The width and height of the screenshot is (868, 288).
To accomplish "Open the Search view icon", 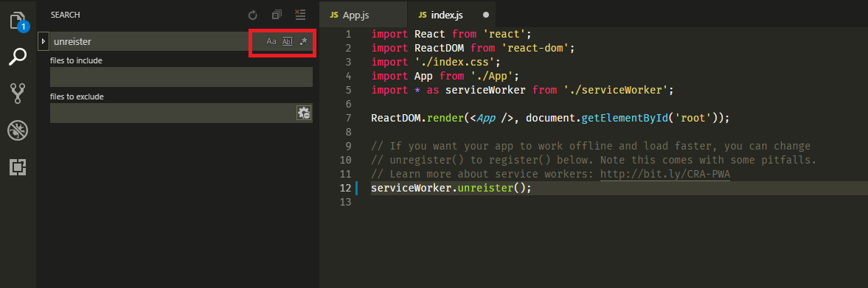I will 18,57.
